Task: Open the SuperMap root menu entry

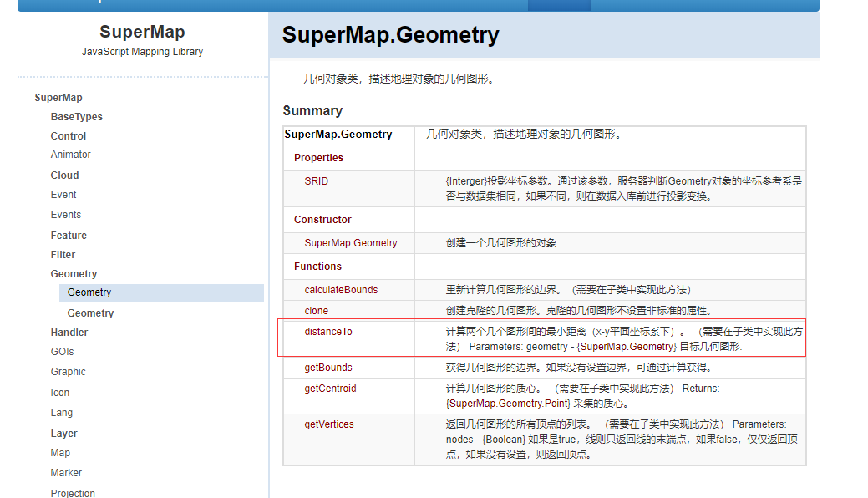Action: coord(58,98)
